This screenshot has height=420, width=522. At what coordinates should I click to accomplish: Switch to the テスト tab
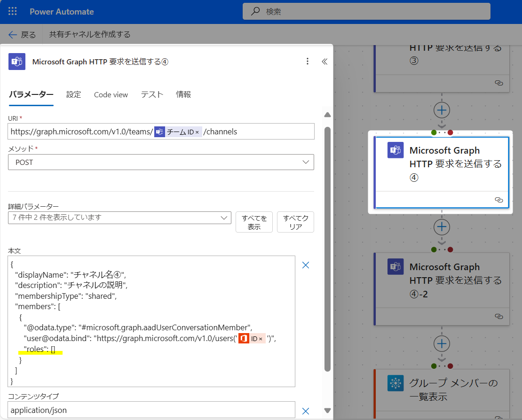coord(152,94)
